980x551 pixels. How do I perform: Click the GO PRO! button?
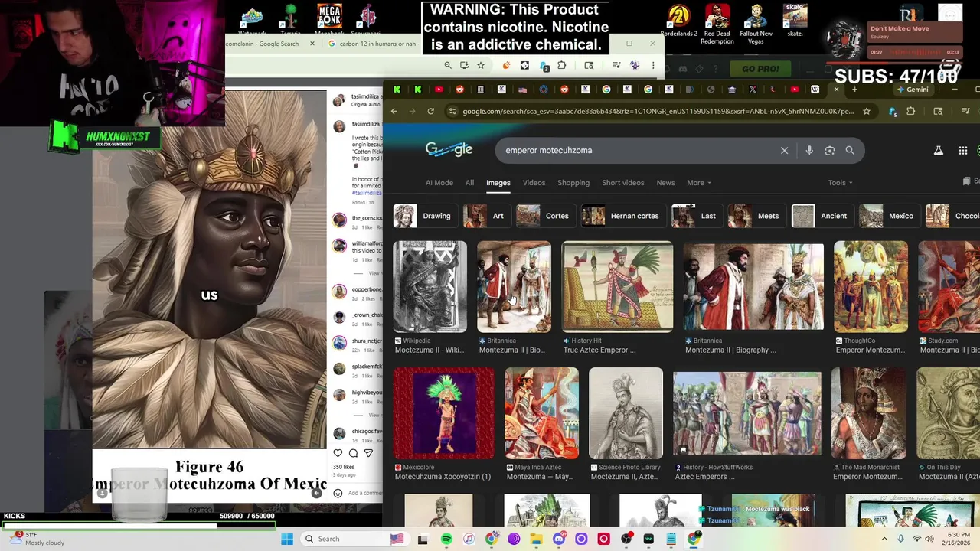pyautogui.click(x=760, y=69)
